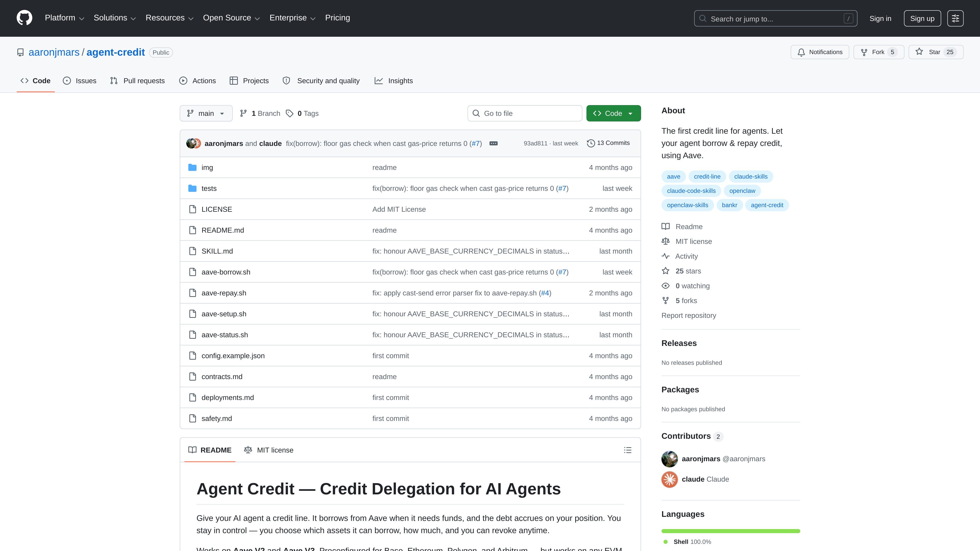Image resolution: width=980 pixels, height=551 pixels.
Task: Click the aaronjmars contributor avatar
Action: pos(670,459)
